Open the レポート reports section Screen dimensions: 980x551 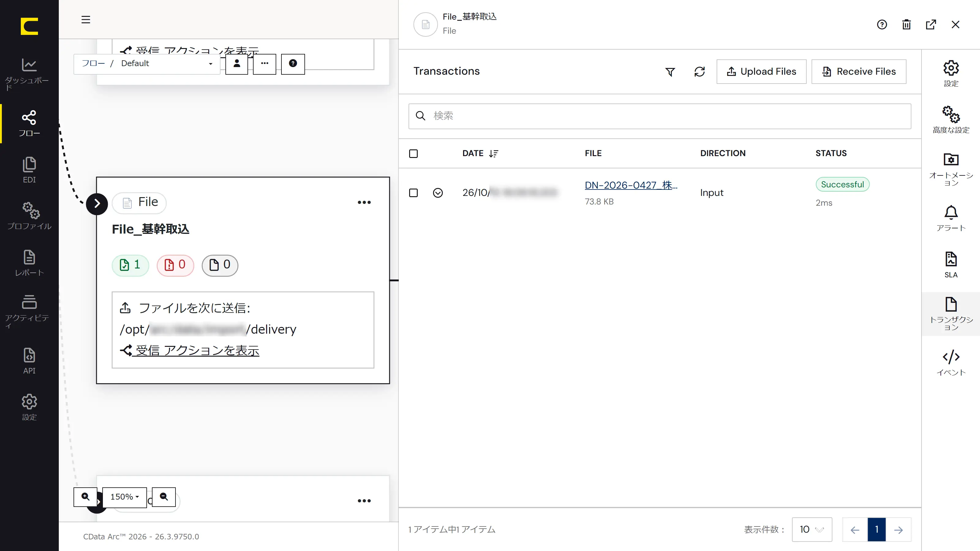(29, 263)
